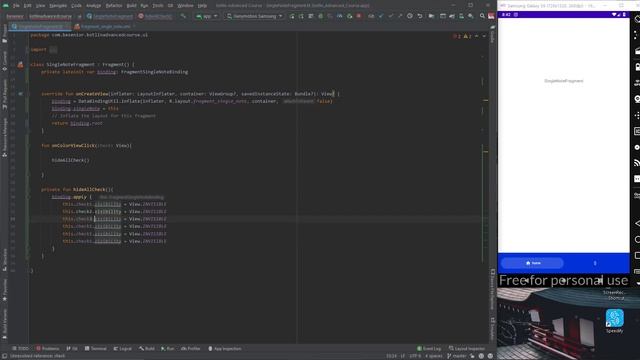The width and height of the screenshot is (640, 360).
Task: Open the Gradle right side tool window
Action: 493,35
